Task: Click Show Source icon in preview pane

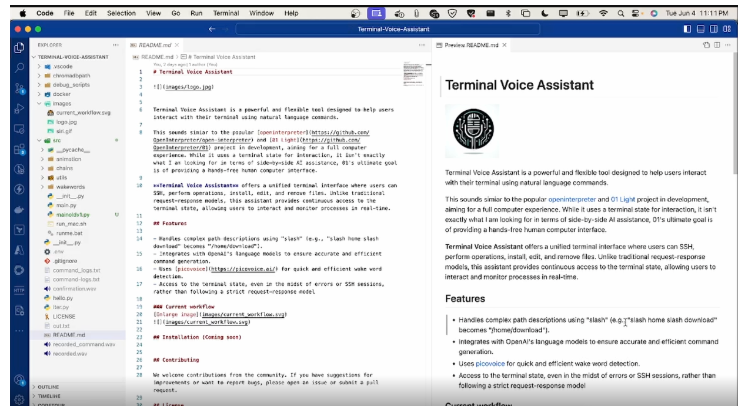Action: 706,45
